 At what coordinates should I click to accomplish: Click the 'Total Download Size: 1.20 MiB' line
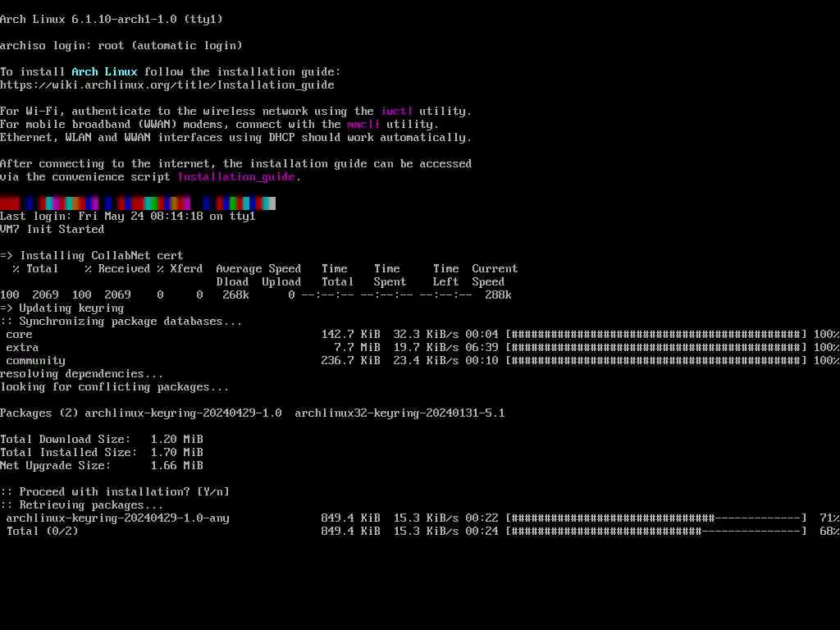(102, 440)
